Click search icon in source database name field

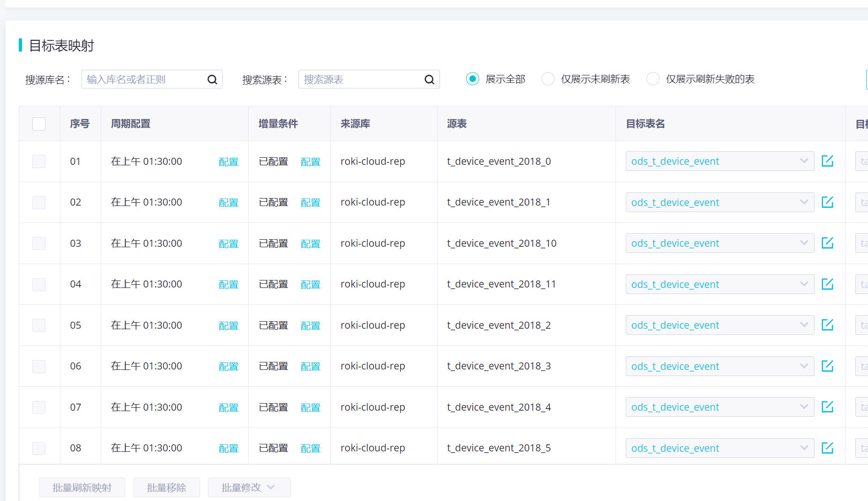pos(212,80)
